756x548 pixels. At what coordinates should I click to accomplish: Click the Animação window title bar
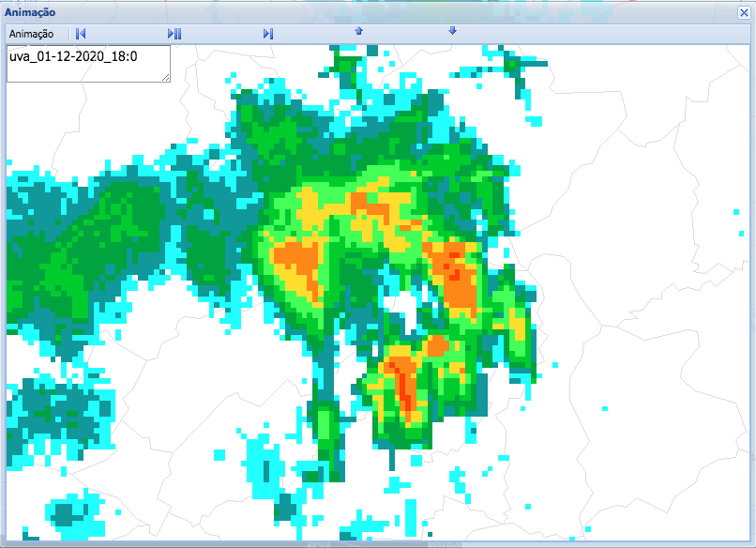pyautogui.click(x=375, y=13)
